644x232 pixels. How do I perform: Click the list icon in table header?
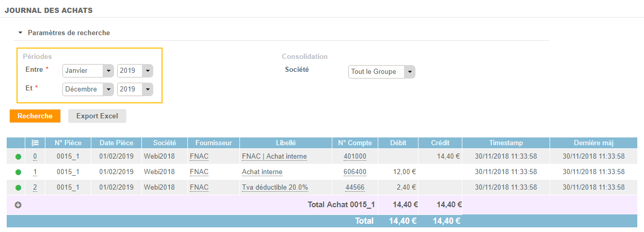[35, 143]
